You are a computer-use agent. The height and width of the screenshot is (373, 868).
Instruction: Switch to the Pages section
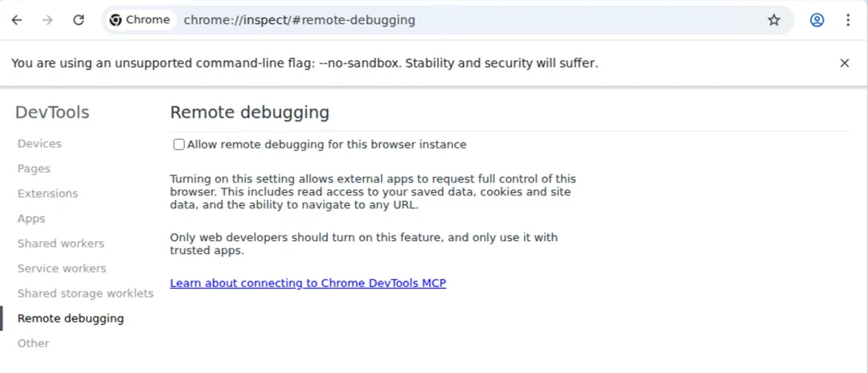(34, 169)
